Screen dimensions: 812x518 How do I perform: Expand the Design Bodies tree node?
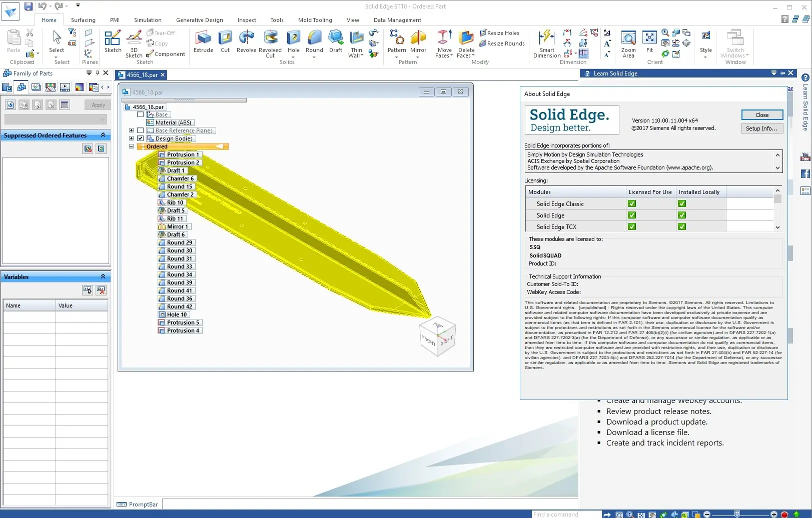[131, 138]
